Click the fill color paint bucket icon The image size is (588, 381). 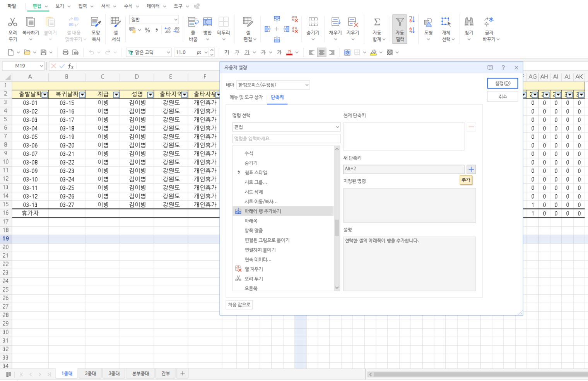click(373, 52)
